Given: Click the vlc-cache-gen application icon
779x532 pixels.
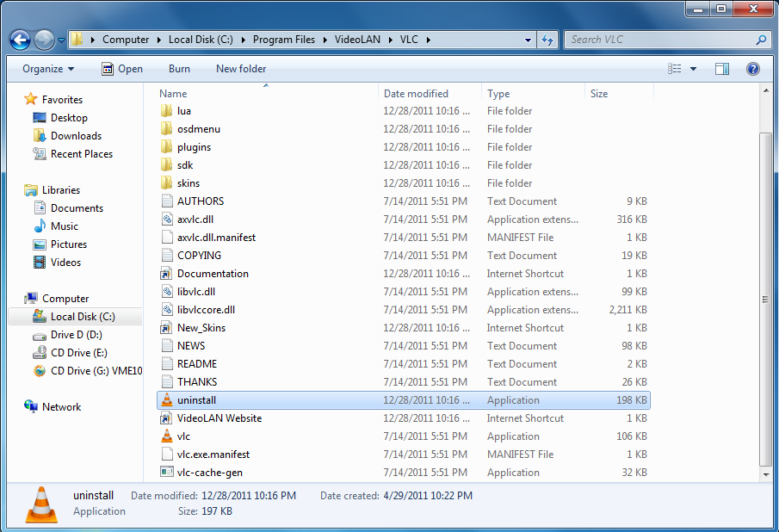Looking at the screenshot, I should click(x=167, y=473).
